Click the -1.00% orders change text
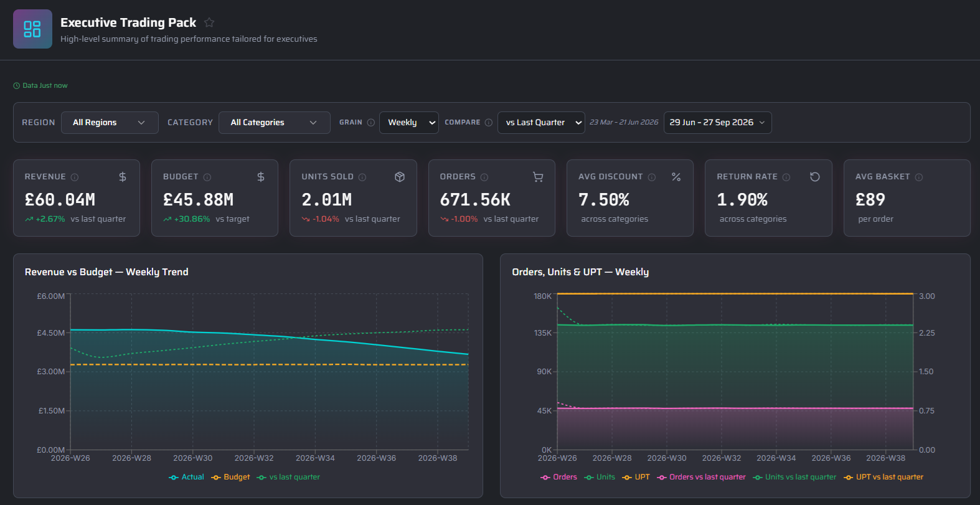Screen dimensions: 980x505 tap(464, 219)
